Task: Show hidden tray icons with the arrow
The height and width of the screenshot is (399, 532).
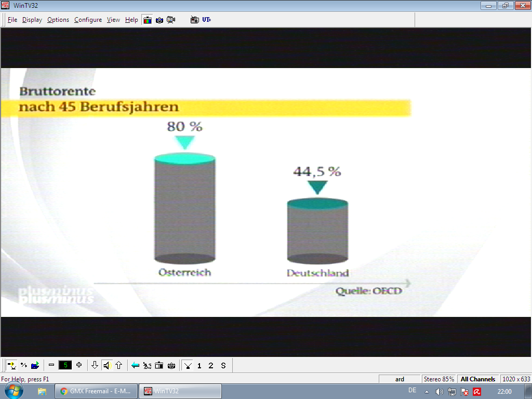Action: tap(427, 391)
